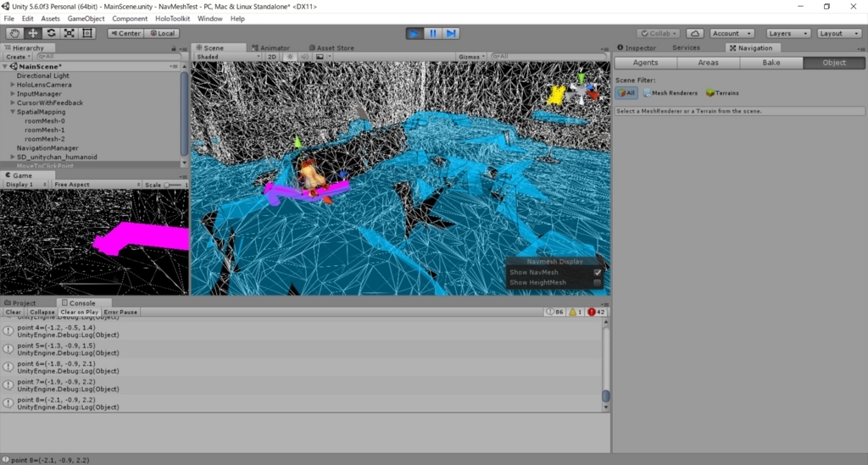Select the All scene filter
The width and height of the screenshot is (868, 465).
click(626, 93)
